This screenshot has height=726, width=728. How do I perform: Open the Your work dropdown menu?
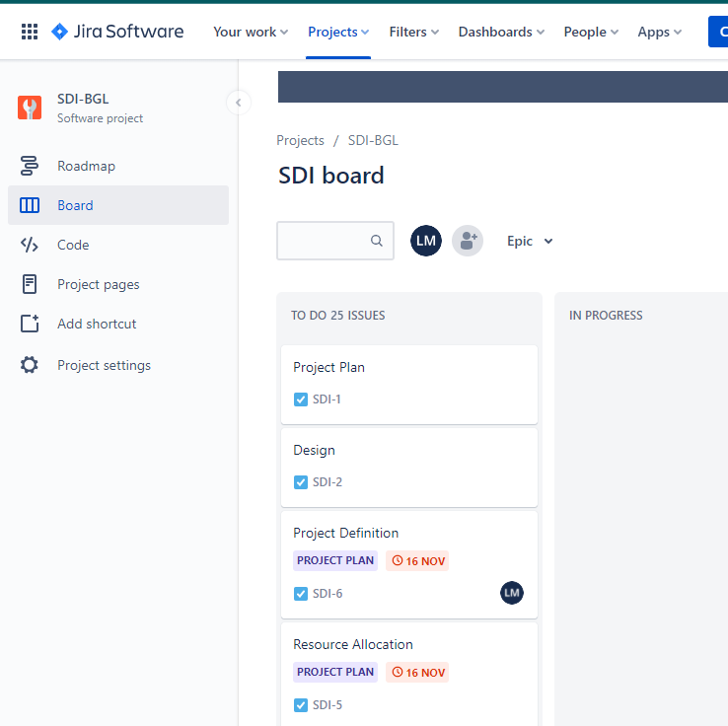[251, 32]
